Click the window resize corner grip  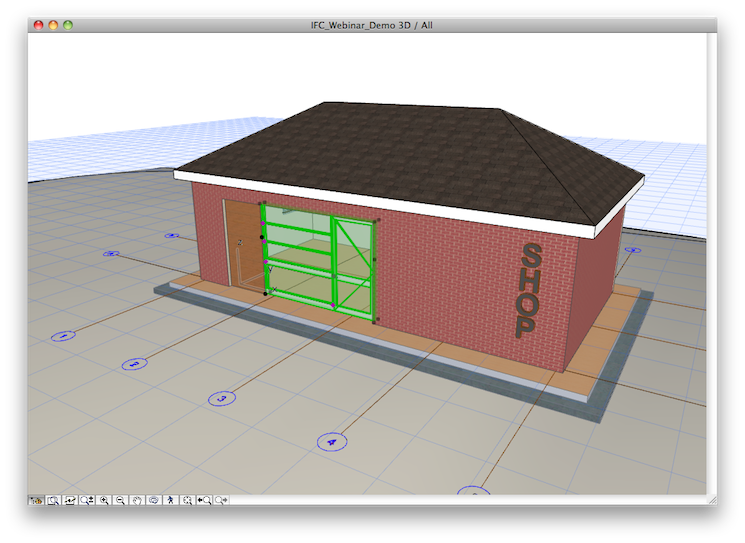click(712, 500)
